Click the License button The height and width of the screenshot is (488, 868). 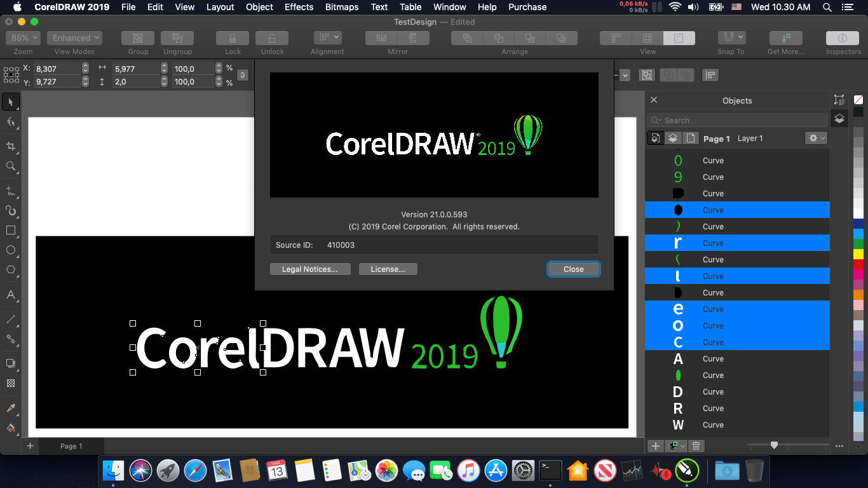pyautogui.click(x=388, y=269)
